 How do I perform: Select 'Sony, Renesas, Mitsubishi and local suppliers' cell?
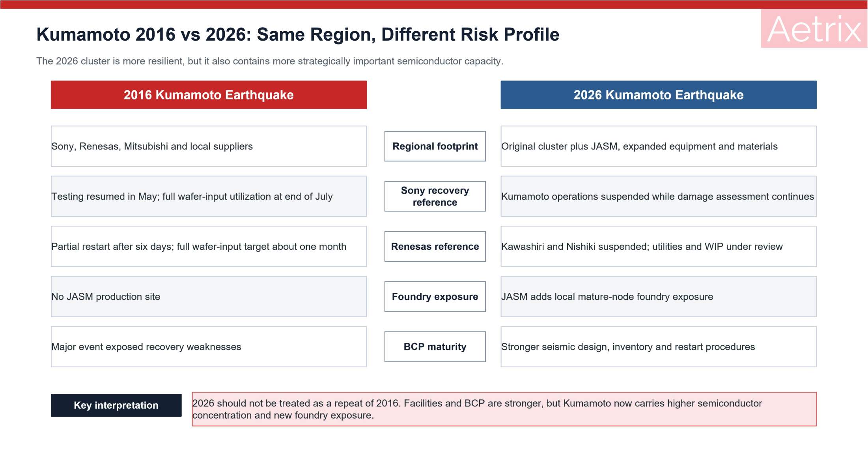pos(209,146)
